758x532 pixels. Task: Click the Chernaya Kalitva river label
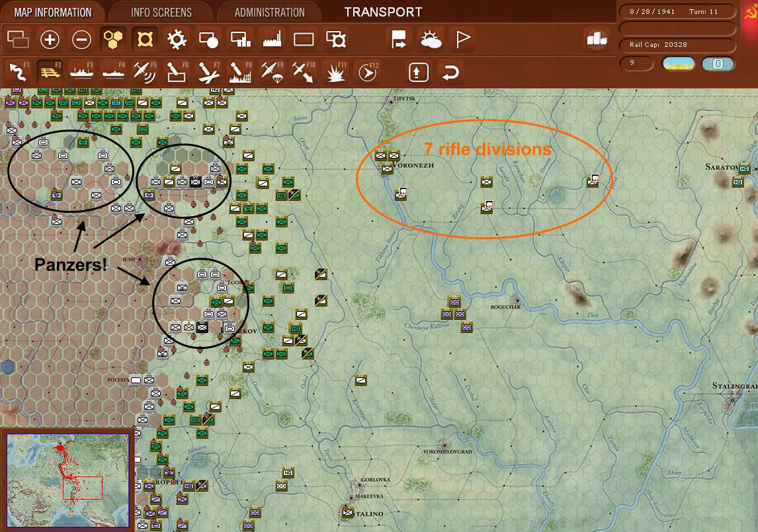click(x=427, y=326)
